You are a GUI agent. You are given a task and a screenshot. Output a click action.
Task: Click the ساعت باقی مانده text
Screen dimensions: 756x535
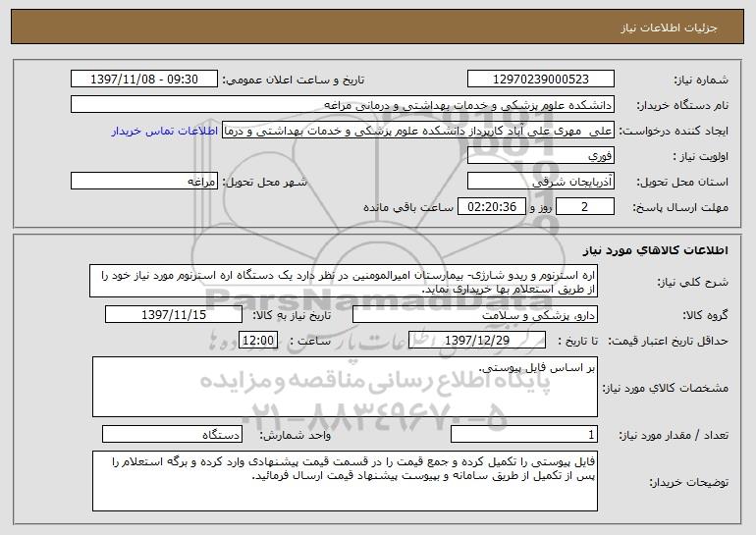(x=408, y=207)
